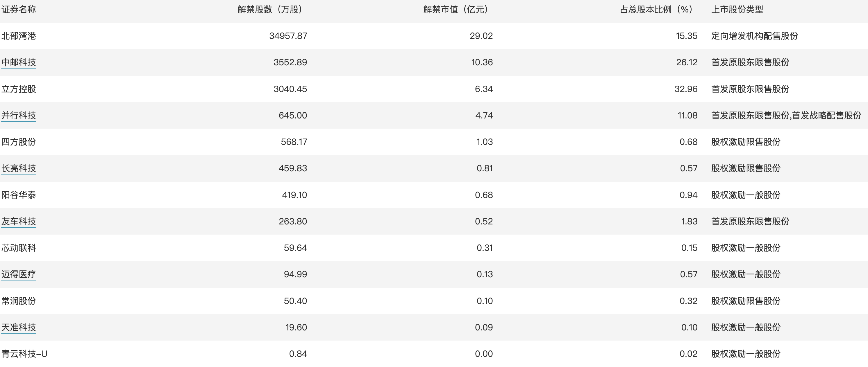Click the 0.81 market value cell
Image resolution: width=868 pixels, height=367 pixels.
tap(485, 168)
